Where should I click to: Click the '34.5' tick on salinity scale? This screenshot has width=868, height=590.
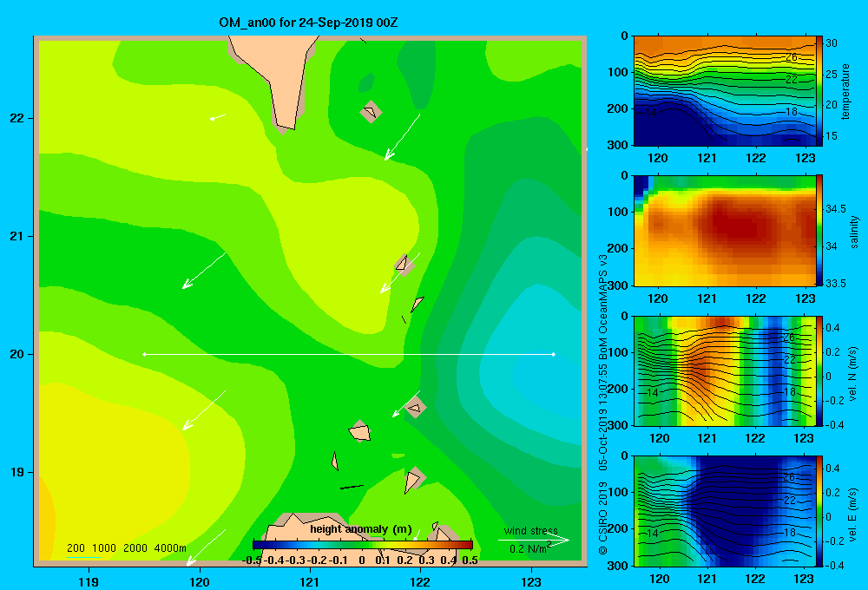pos(836,208)
